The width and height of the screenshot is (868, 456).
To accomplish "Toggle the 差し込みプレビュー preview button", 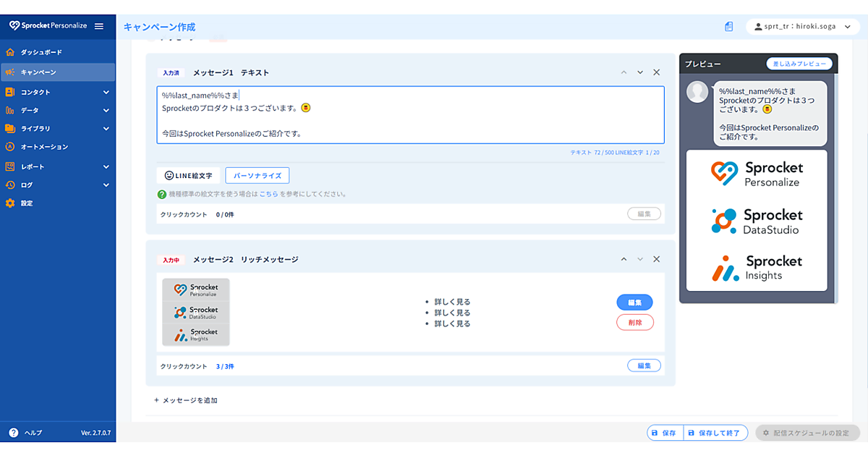I will [x=799, y=64].
